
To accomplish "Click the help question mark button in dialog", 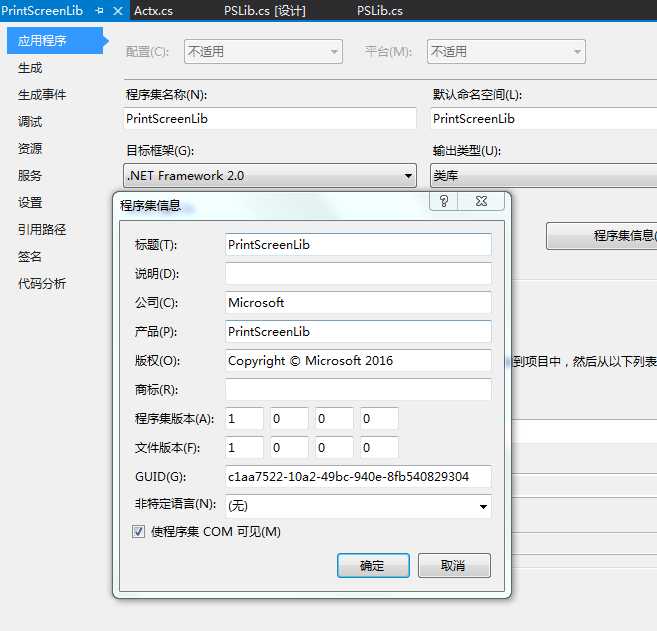I will (444, 201).
